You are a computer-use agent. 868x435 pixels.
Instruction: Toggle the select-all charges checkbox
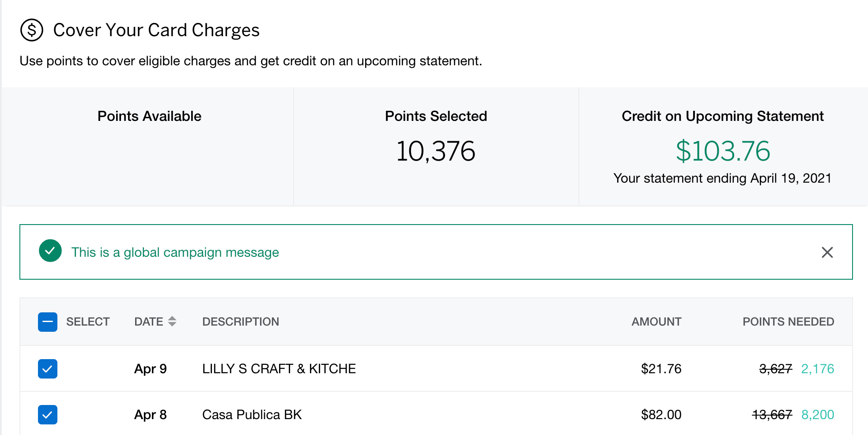pos(48,322)
